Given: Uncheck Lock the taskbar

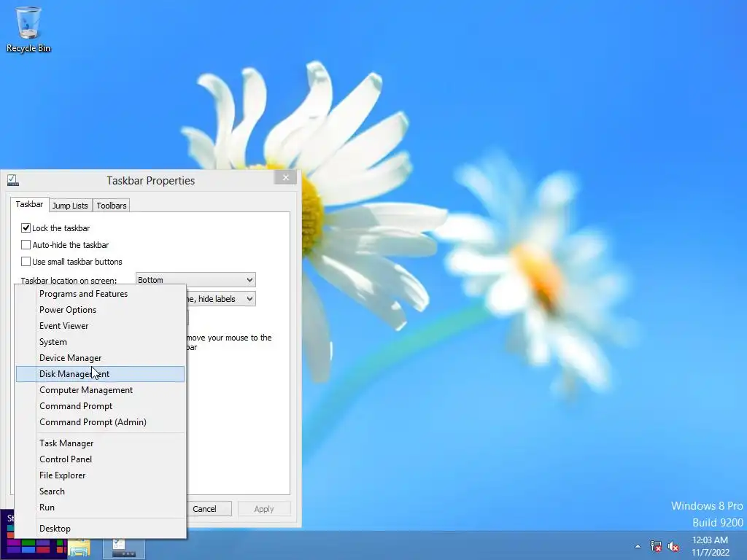Looking at the screenshot, I should click(x=26, y=228).
